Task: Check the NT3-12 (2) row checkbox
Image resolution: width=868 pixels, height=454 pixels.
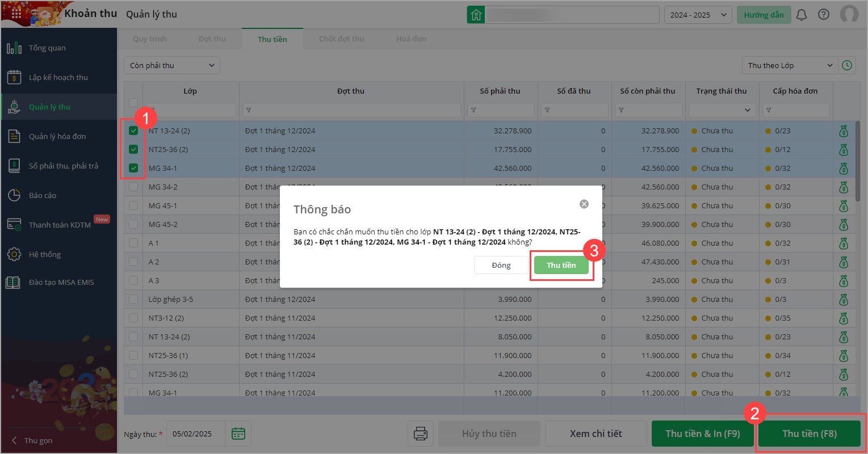Action: (x=133, y=318)
